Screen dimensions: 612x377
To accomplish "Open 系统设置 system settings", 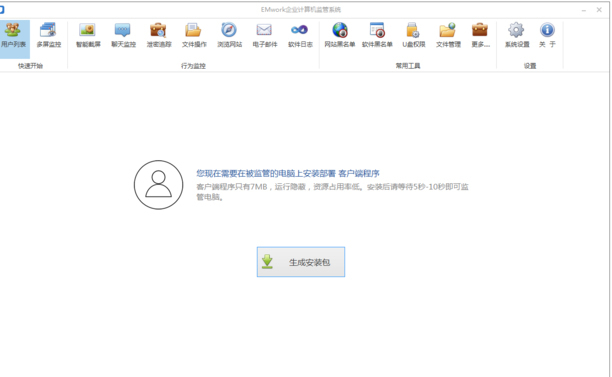I will (517, 36).
